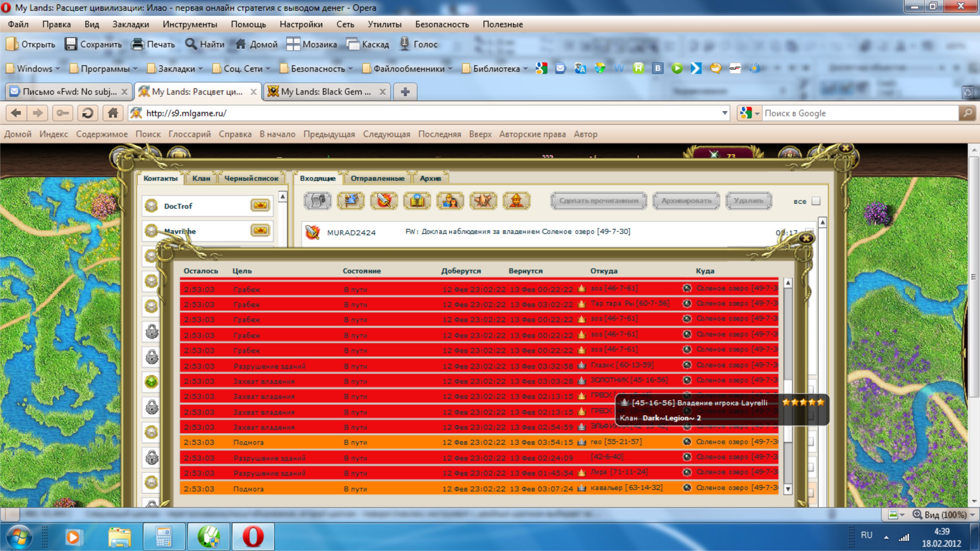Switch to the Отправленные tab
This screenshot has width=980, height=551.
(x=377, y=178)
